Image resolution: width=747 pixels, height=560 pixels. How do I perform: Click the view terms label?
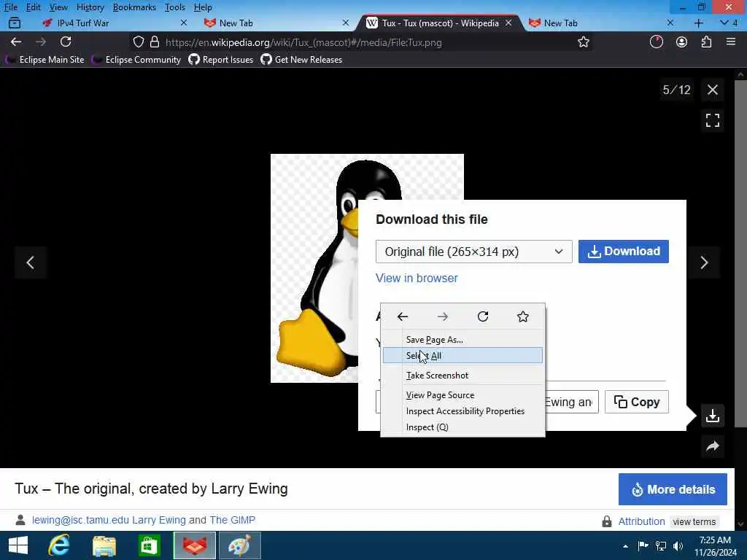coord(694,522)
